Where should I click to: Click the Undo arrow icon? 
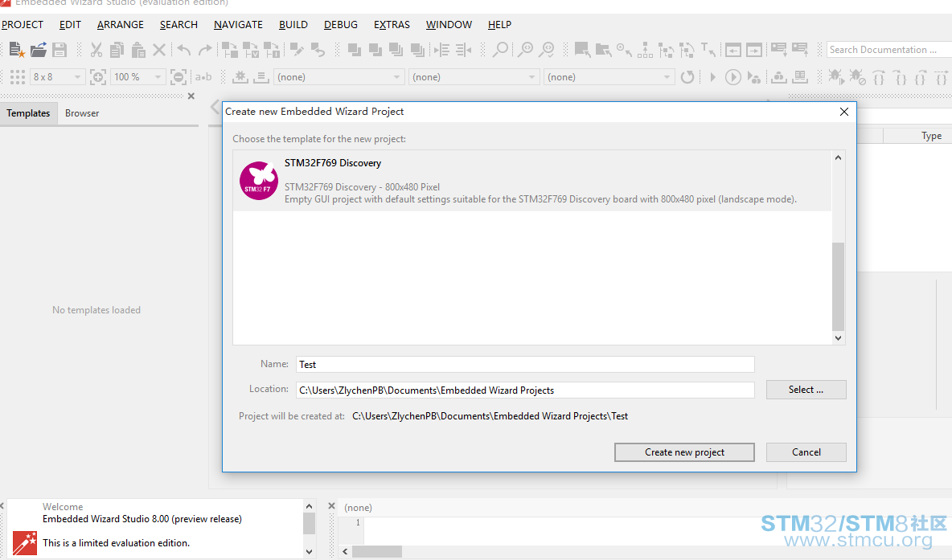pyautogui.click(x=184, y=50)
